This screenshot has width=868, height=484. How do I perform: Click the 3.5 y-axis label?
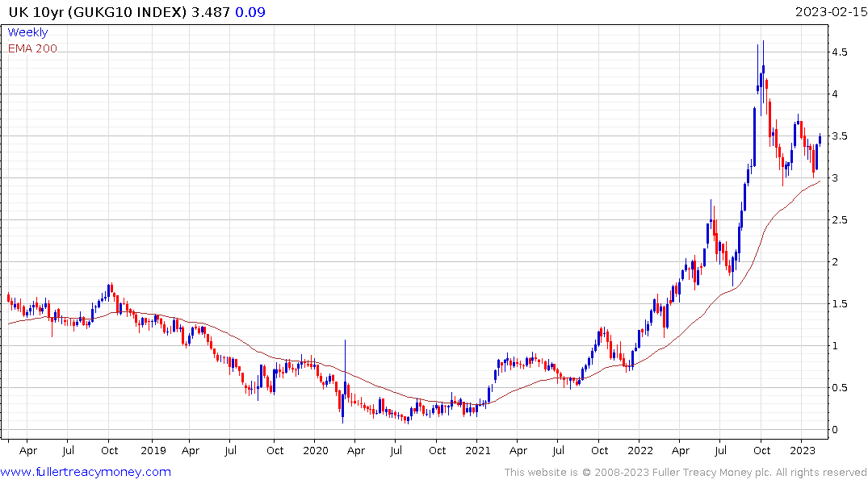pos(839,136)
